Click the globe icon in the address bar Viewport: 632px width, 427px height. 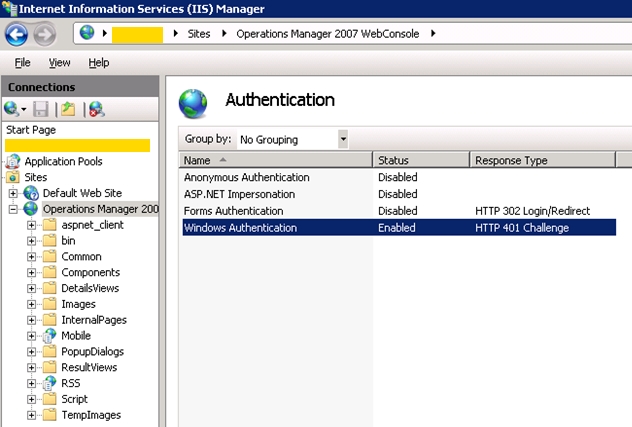(x=87, y=33)
